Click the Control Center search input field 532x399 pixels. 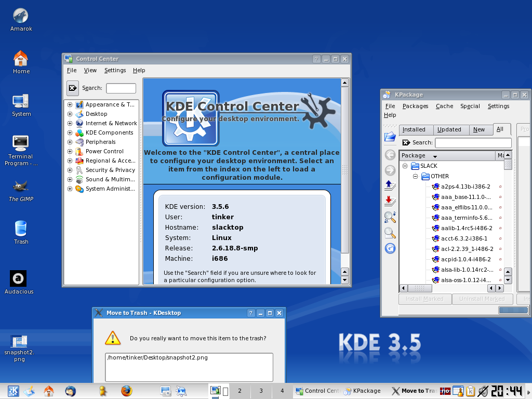pos(121,88)
